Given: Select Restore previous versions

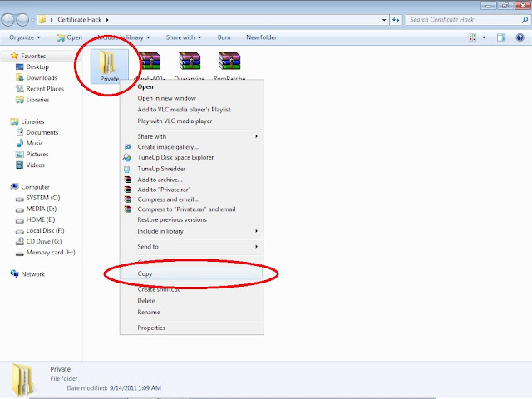Looking at the screenshot, I should pyautogui.click(x=192, y=219).
